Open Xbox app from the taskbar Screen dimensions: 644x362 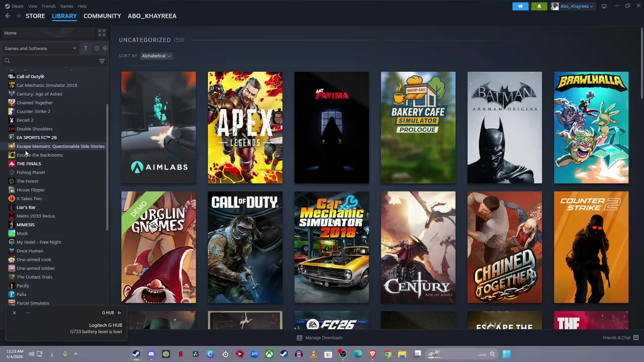pyautogui.click(x=269, y=354)
